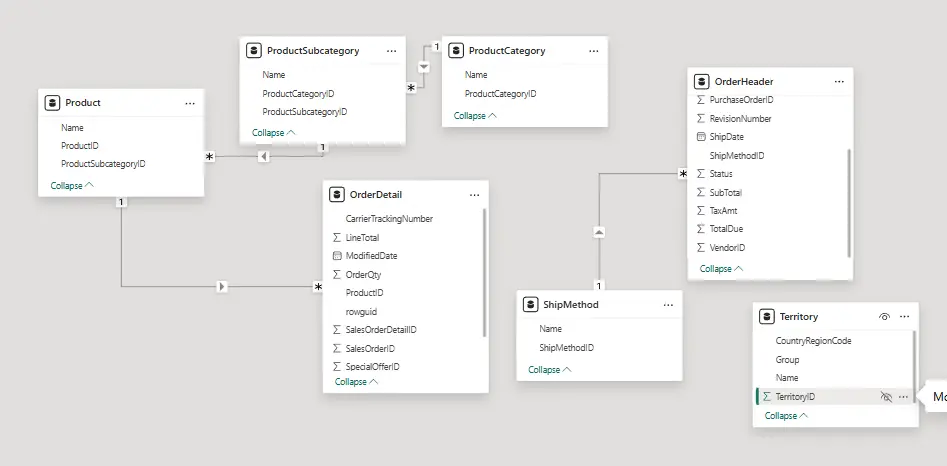The width and height of the screenshot is (947, 466).
Task: Open the Product table more options menu
Action: coord(190,102)
